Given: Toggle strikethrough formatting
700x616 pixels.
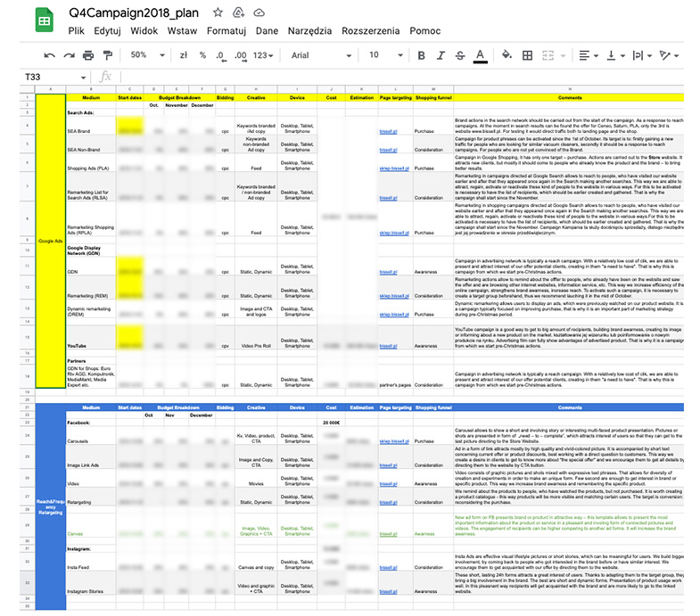Looking at the screenshot, I should coord(460,55).
